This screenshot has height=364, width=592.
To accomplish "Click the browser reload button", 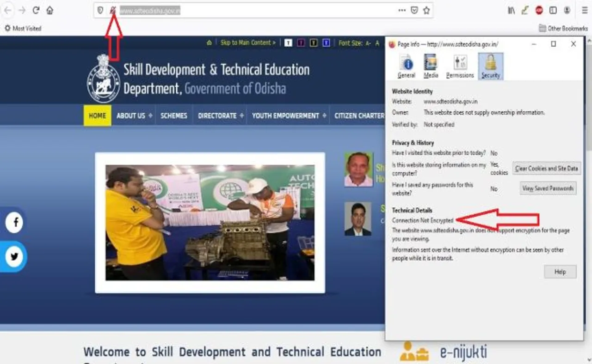I will click(36, 10).
